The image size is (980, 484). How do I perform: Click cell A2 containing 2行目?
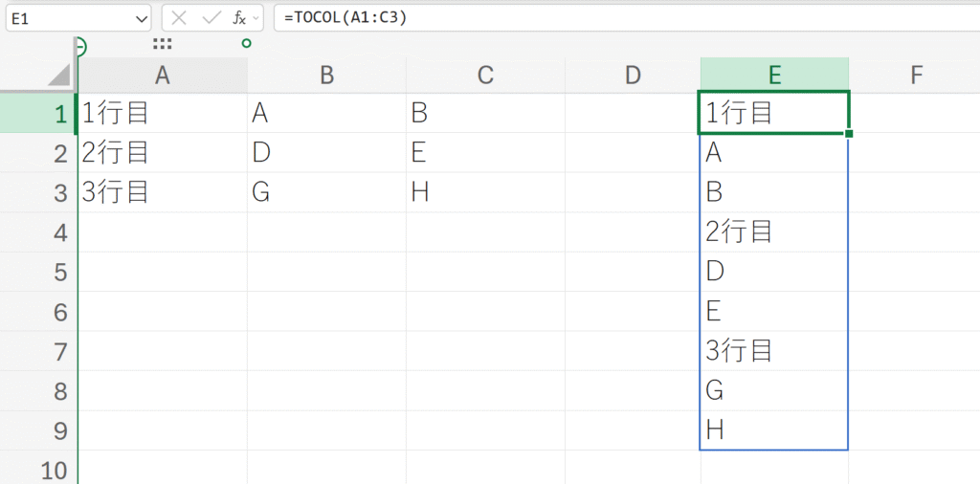tap(162, 153)
